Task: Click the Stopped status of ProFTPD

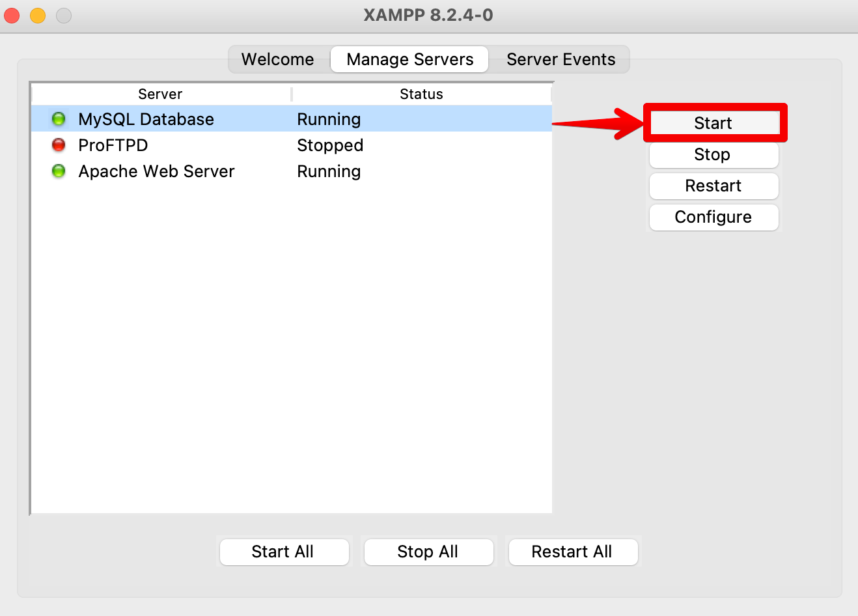Action: coord(330,145)
